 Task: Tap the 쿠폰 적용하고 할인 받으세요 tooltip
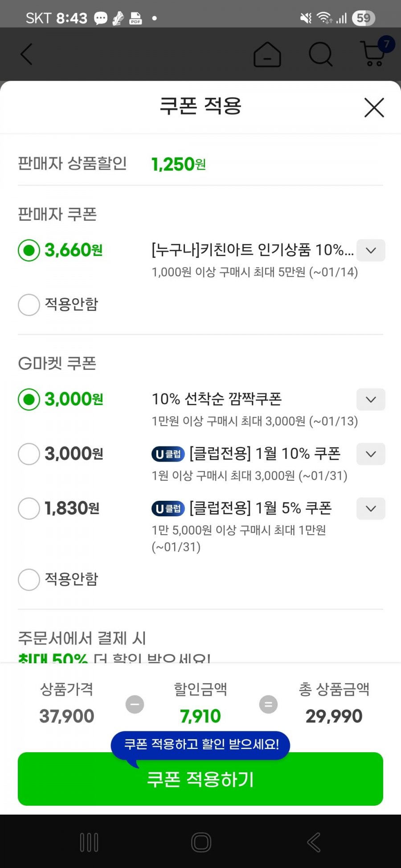click(x=200, y=744)
